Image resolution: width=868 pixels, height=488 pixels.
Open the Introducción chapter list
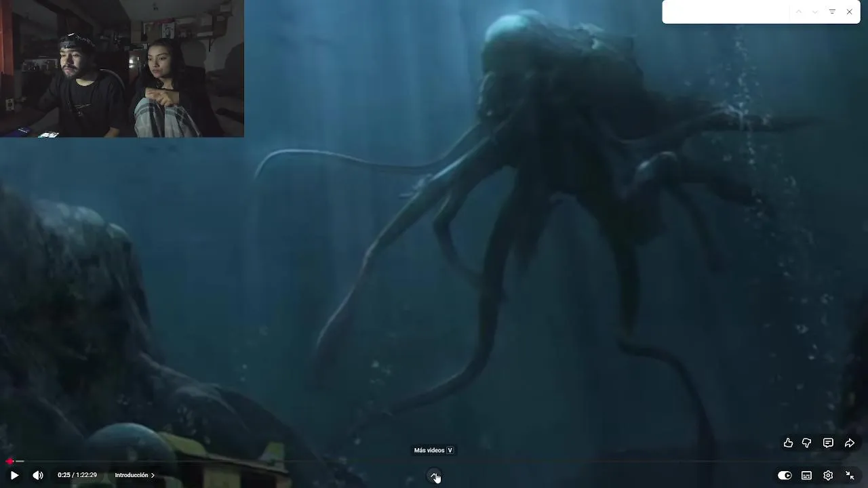pyautogui.click(x=134, y=475)
